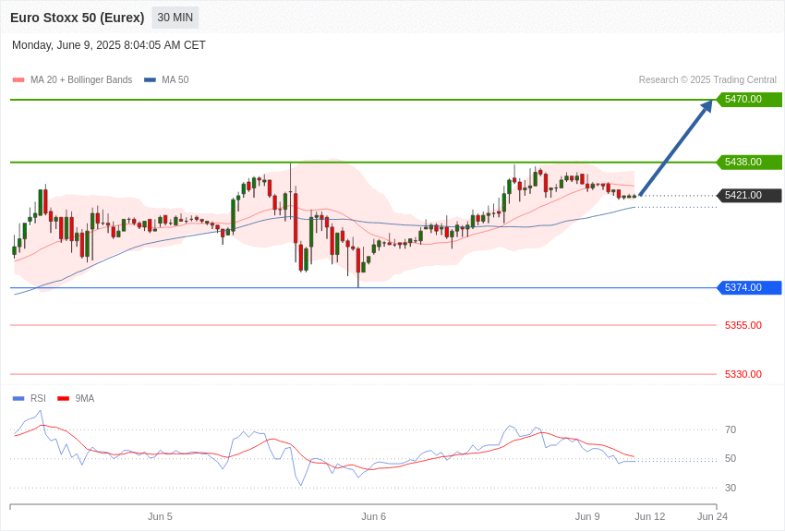Click the blue 5374.00 support price flag
The image size is (785, 532).
pos(749,287)
